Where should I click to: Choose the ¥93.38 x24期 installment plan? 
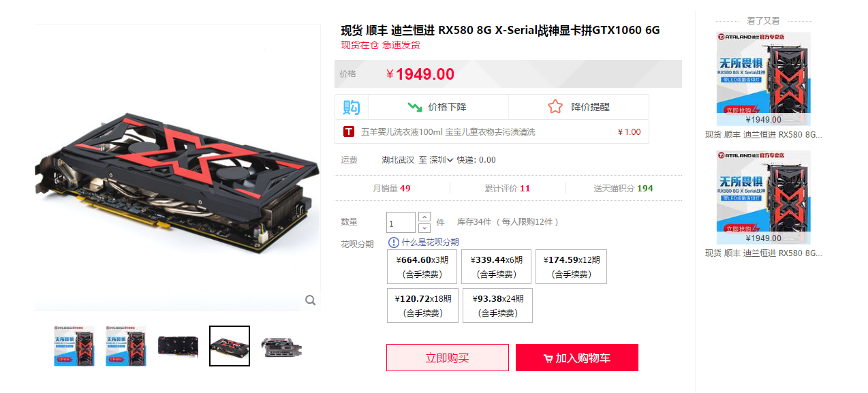[x=497, y=306]
